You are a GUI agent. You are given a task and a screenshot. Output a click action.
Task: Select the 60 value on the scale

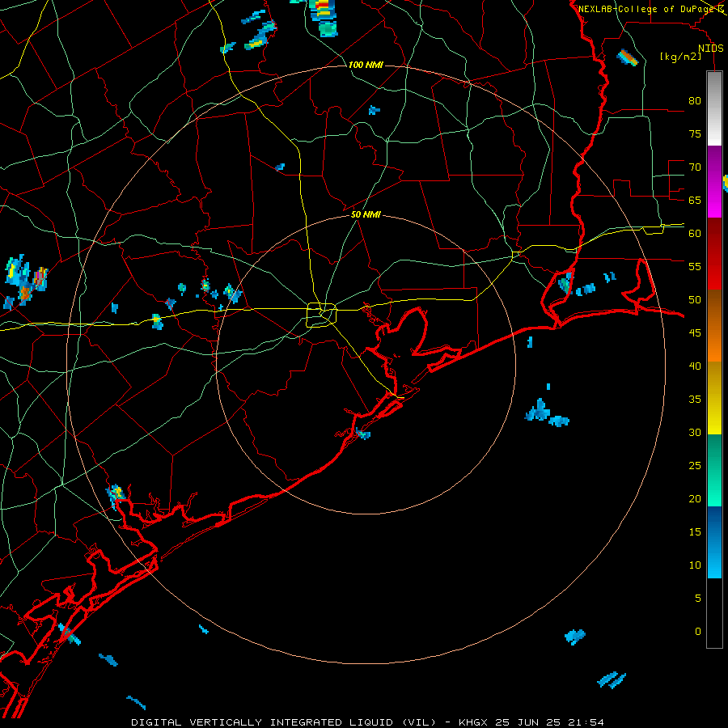tap(695, 234)
